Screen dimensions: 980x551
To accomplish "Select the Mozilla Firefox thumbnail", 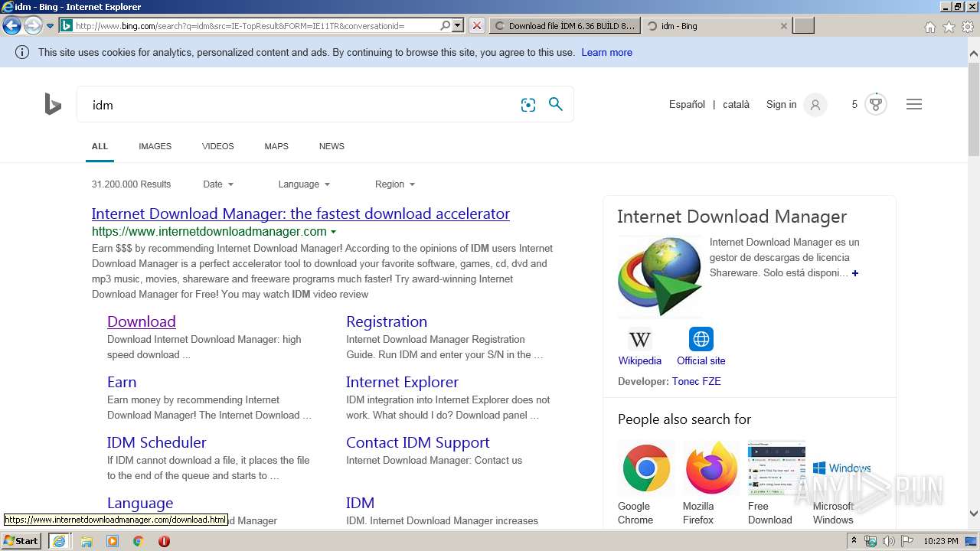I will point(711,468).
